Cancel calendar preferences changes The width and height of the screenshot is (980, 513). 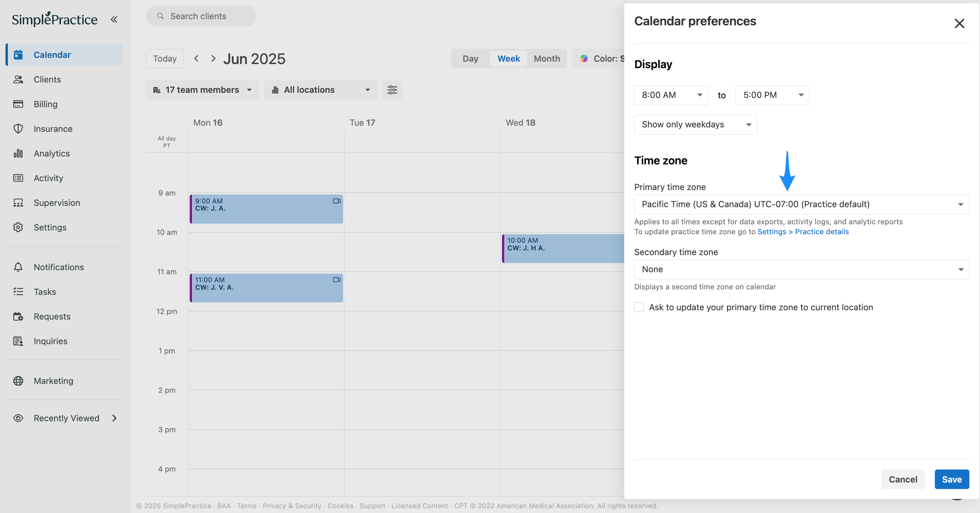click(903, 479)
